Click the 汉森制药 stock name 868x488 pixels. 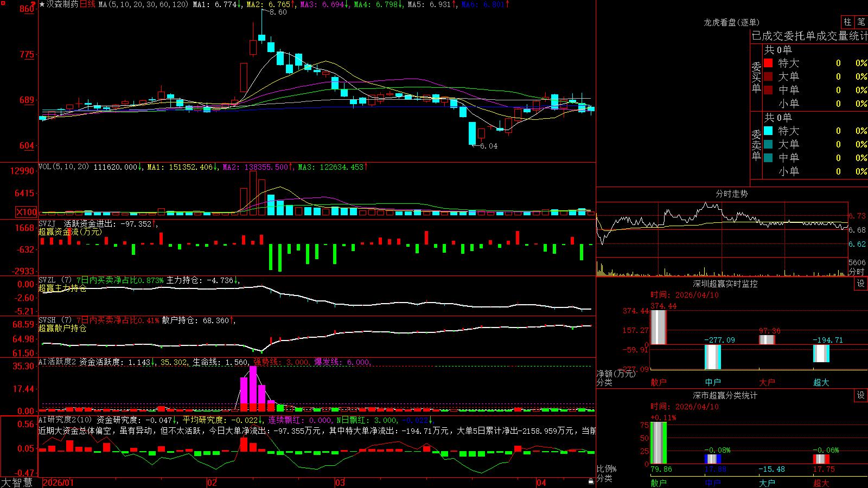62,4
